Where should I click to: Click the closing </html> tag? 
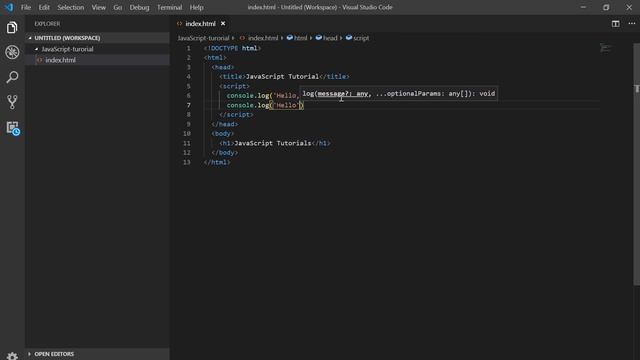click(x=217, y=162)
